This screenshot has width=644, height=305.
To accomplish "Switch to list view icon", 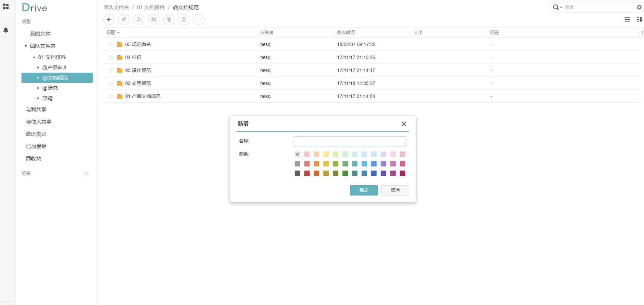I will coord(627,19).
